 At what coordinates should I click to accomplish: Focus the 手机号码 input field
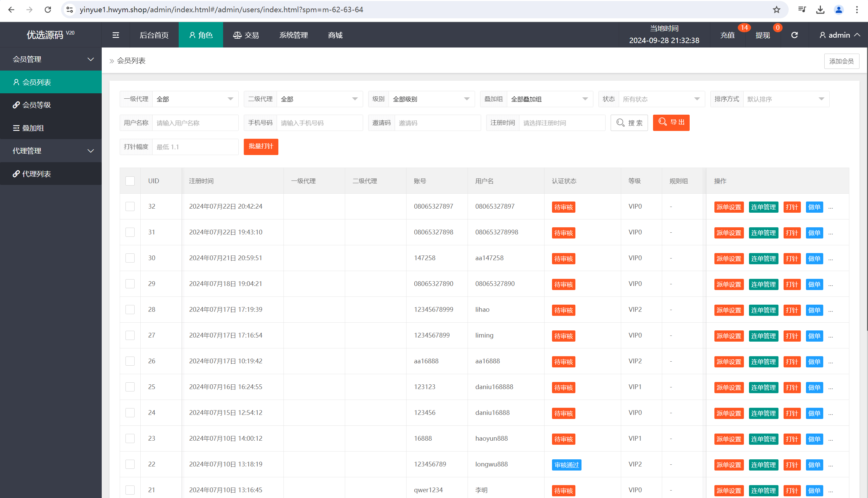pos(319,123)
